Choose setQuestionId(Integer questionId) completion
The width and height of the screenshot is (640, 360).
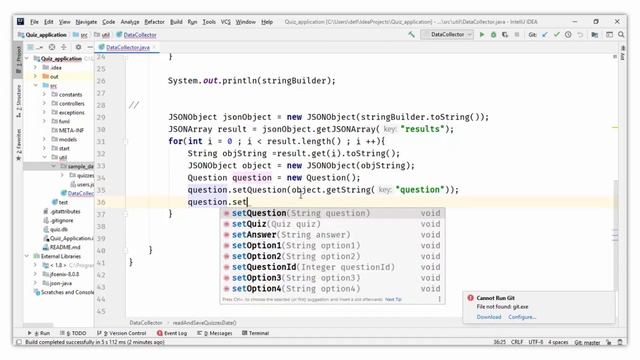pos(332,267)
